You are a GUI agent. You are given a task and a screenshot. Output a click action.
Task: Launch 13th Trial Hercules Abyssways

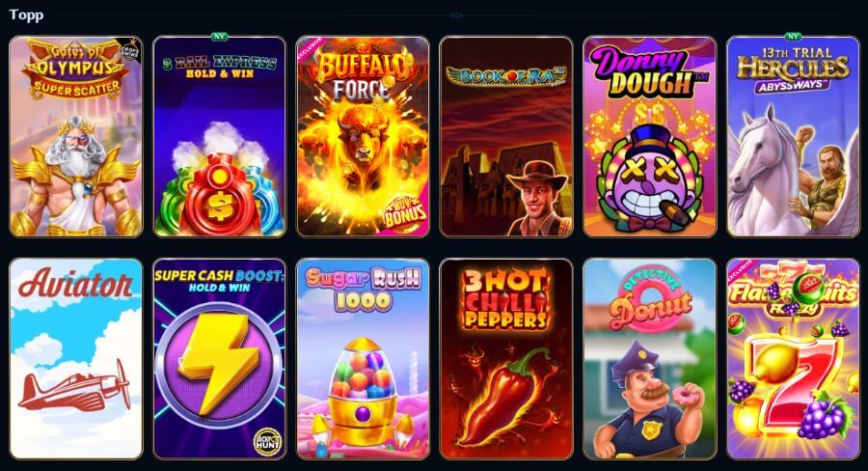click(x=794, y=137)
